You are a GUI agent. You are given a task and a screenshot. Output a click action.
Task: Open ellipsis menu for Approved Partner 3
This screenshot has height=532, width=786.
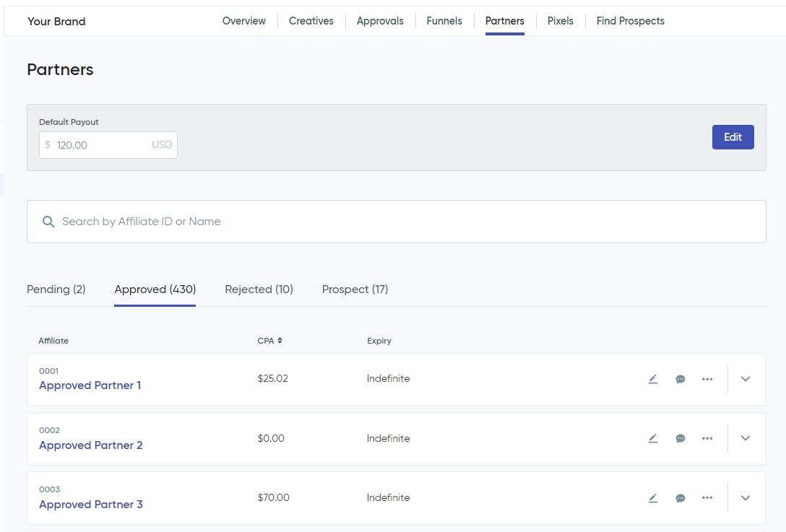coord(707,498)
